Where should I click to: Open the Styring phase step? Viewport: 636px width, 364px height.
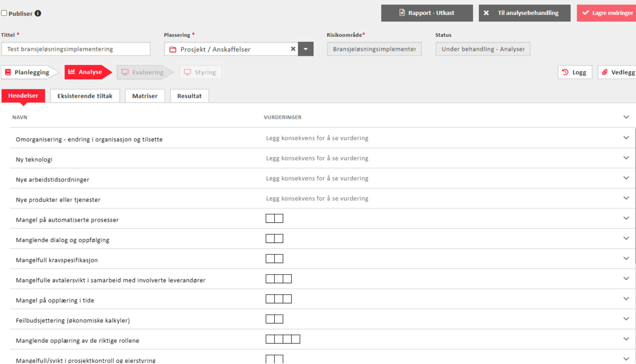(x=200, y=72)
